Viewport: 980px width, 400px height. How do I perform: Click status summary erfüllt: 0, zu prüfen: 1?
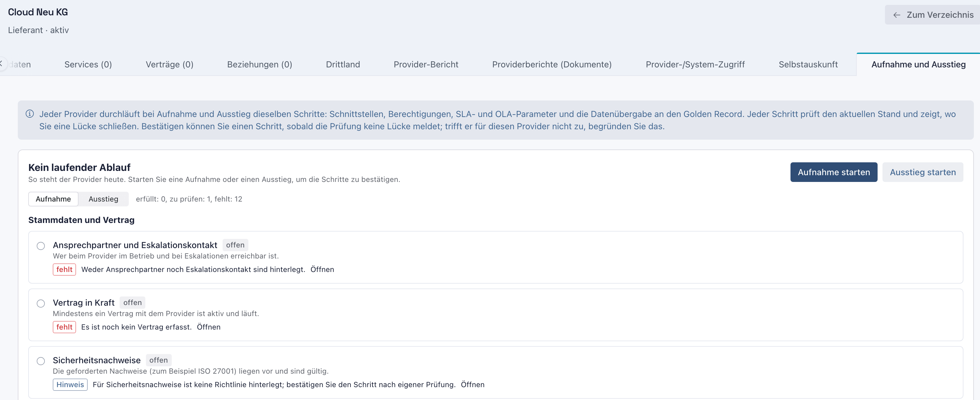point(189,199)
